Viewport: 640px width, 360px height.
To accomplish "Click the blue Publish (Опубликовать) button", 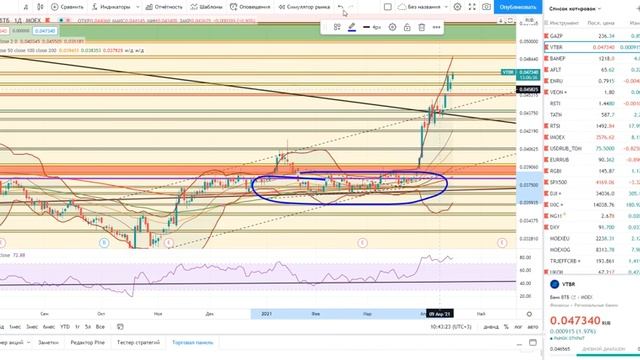I will coord(518,7).
